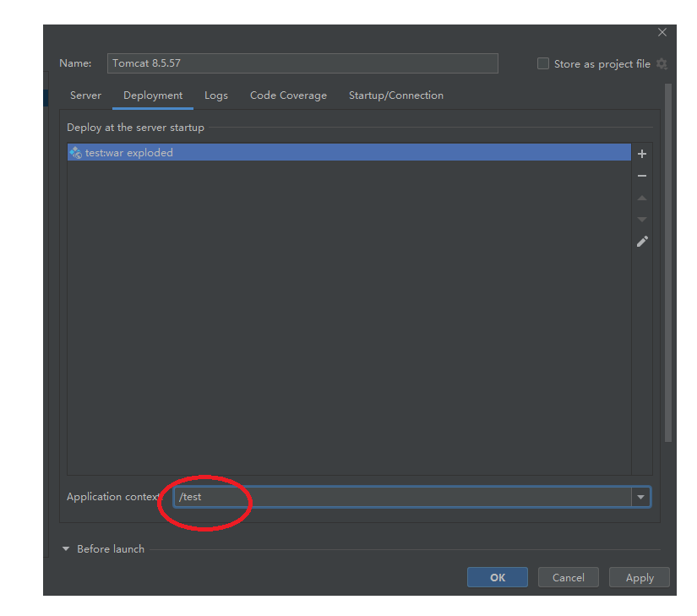Click the test:war exploded artifact icon

pyautogui.click(x=76, y=153)
